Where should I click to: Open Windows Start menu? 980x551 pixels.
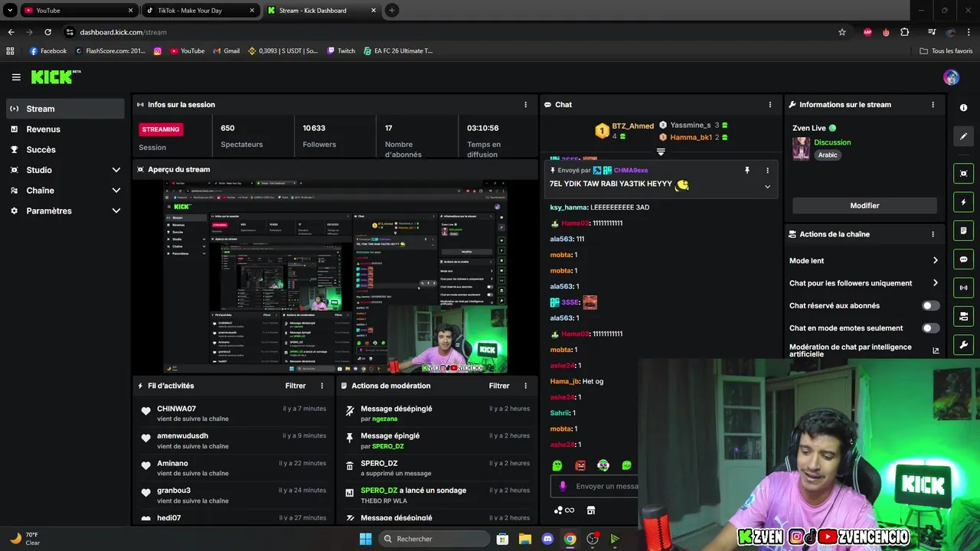pos(365,539)
